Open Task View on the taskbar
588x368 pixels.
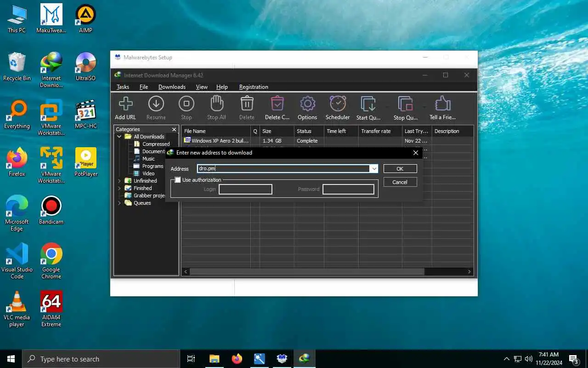coord(191,359)
